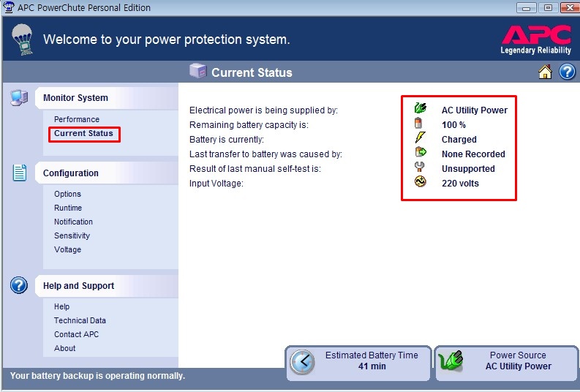Click the Monitor System computer icon
580x392 pixels.
click(x=19, y=98)
